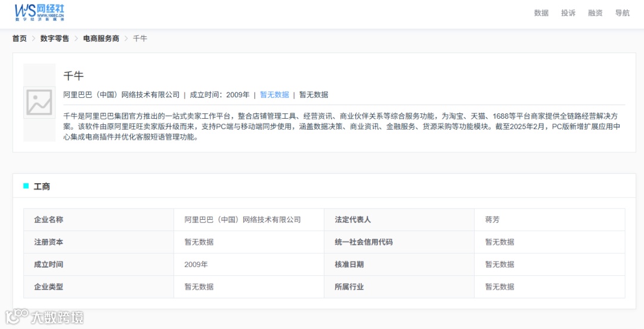Image resolution: width=644 pixels, height=329 pixels.
Task: Select the 千牛 company title heading
Action: (x=73, y=76)
